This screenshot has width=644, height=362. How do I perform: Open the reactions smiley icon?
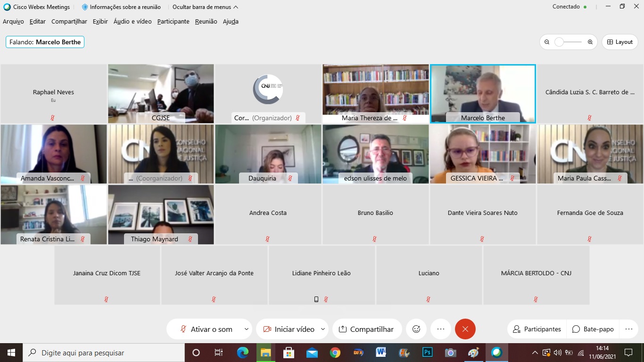(416, 329)
